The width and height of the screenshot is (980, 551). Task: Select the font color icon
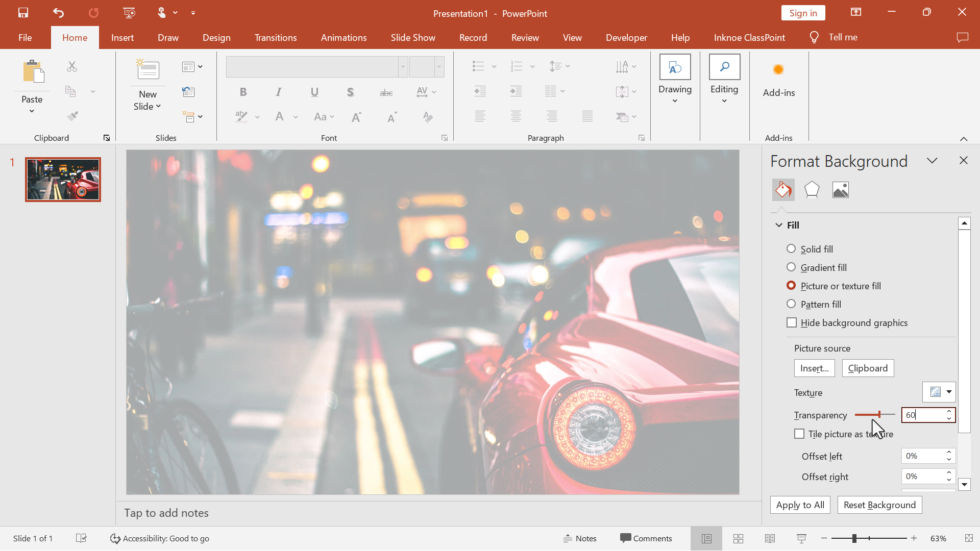coord(280,117)
